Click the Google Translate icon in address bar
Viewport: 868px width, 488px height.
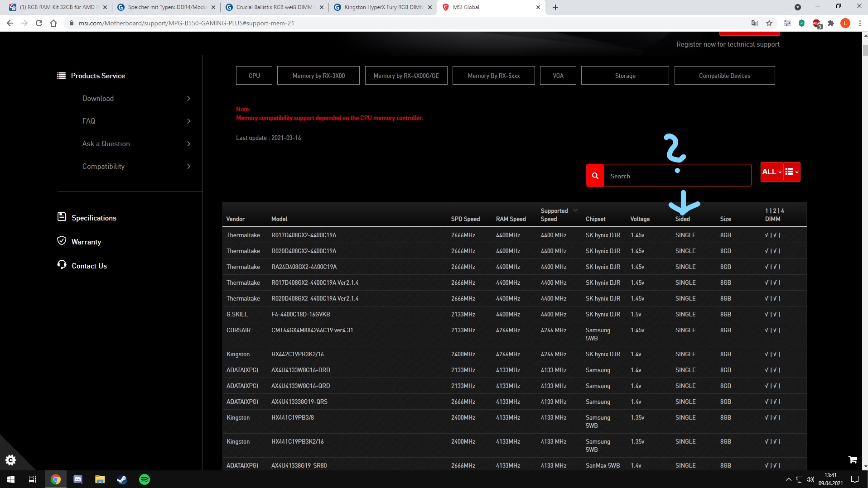pos(754,23)
